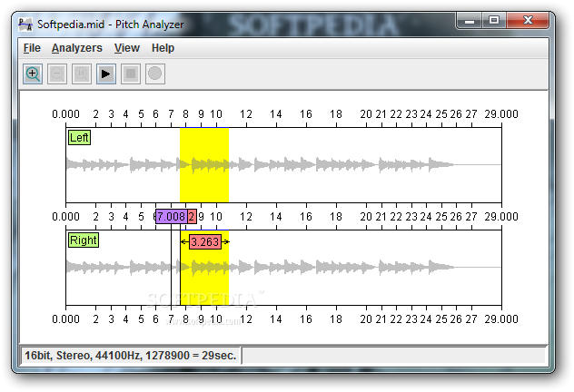
Task: Click the round Record button
Action: coord(155,73)
